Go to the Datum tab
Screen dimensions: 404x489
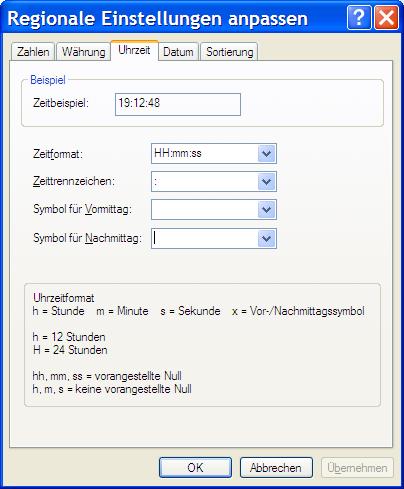[x=178, y=52]
